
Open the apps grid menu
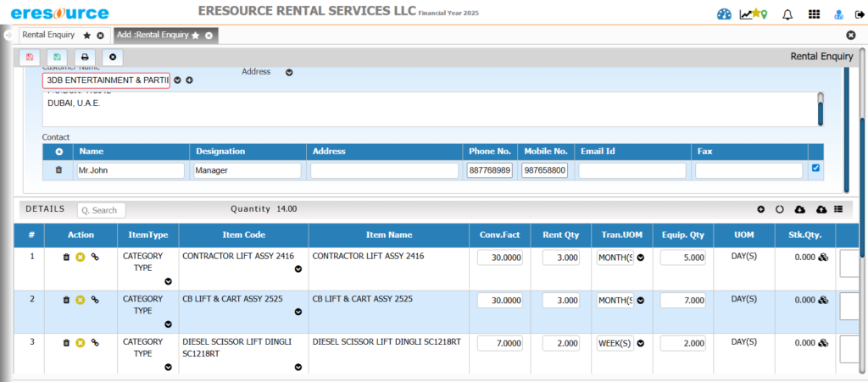coord(814,14)
